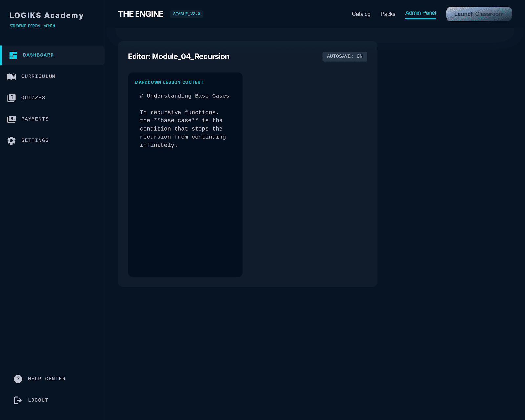Click the '# Understanding Base Cases' line

tap(184, 96)
